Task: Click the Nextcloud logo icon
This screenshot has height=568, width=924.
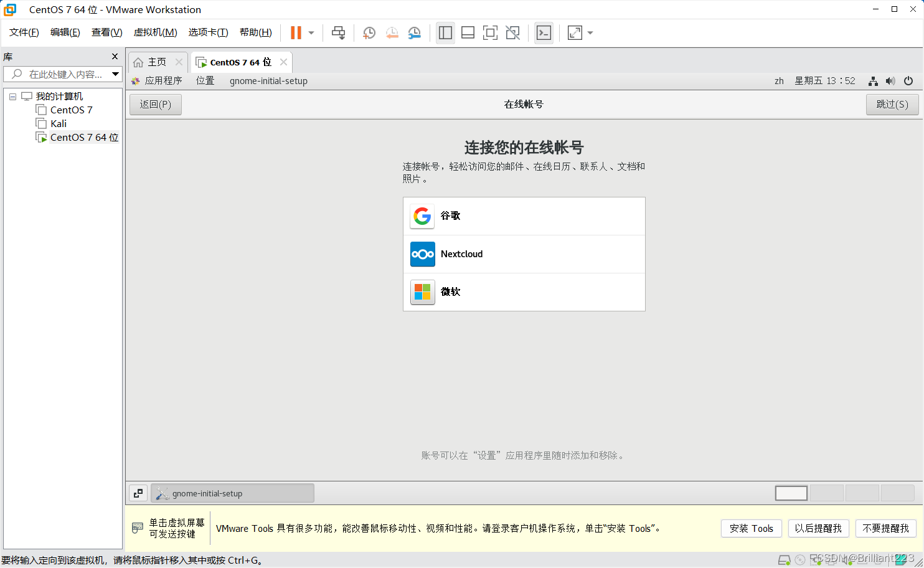Action: pyautogui.click(x=422, y=254)
